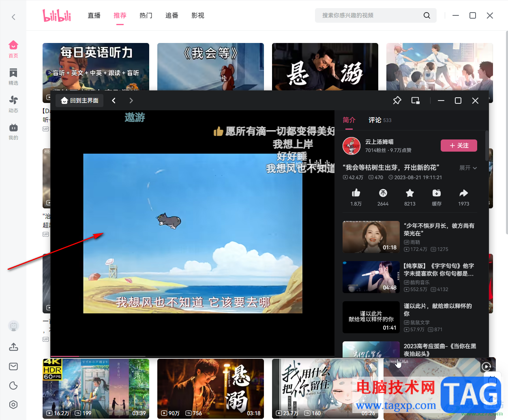Click the replay icon on bottom-right thumbnail
The height and width of the screenshot is (420, 508).
coord(486,367)
